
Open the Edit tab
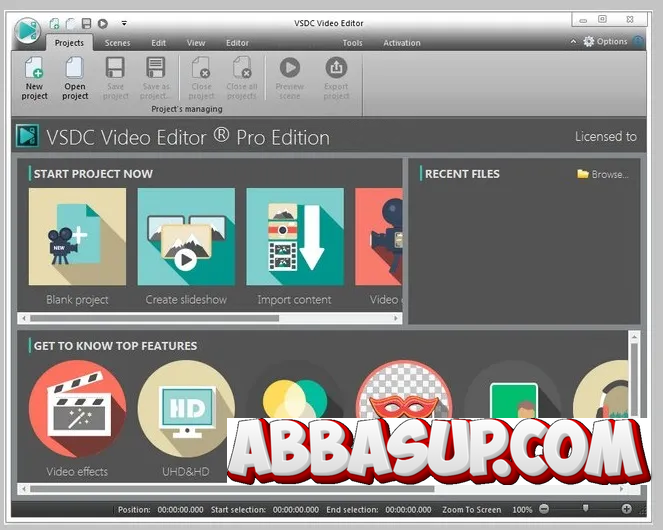click(x=159, y=43)
